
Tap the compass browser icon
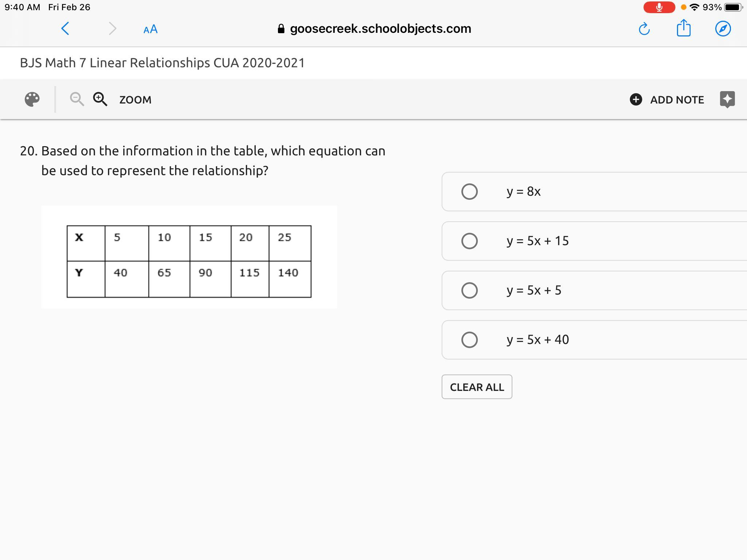tap(723, 28)
